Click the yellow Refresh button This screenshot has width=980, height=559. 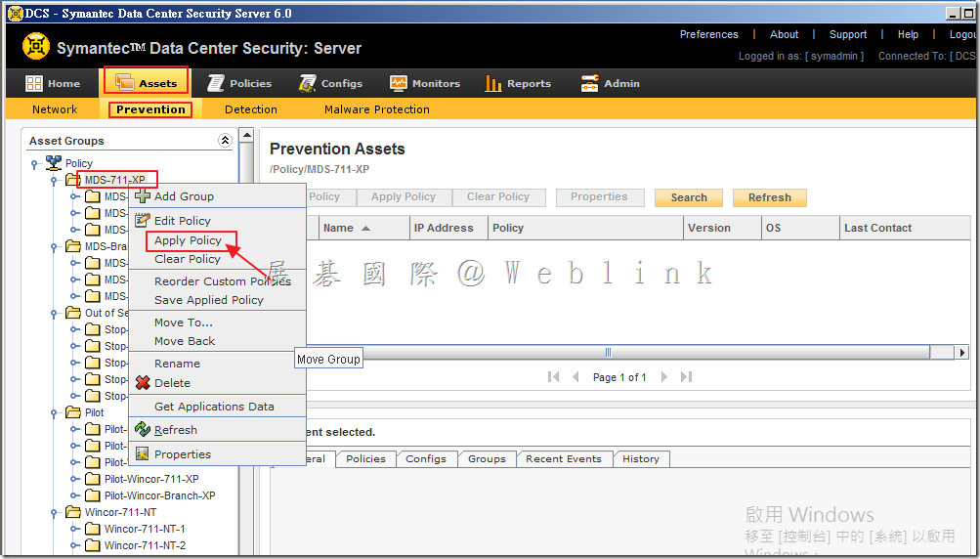pyautogui.click(x=769, y=197)
